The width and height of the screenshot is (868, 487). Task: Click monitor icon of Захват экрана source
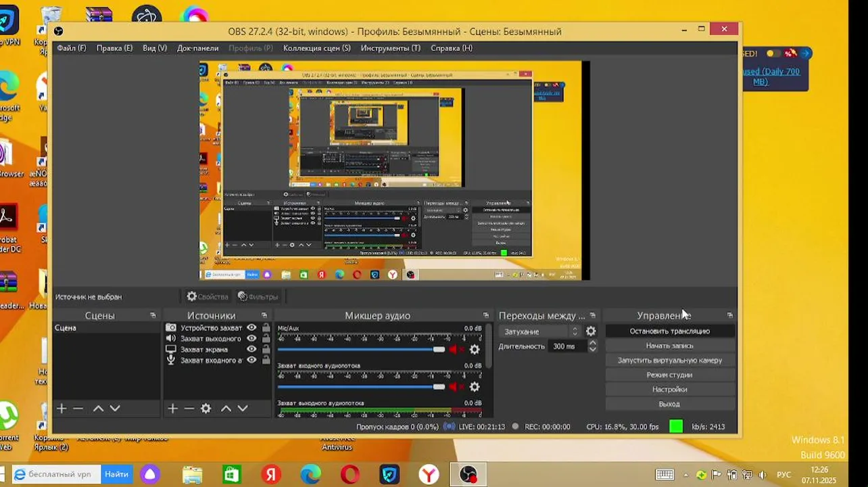(171, 350)
